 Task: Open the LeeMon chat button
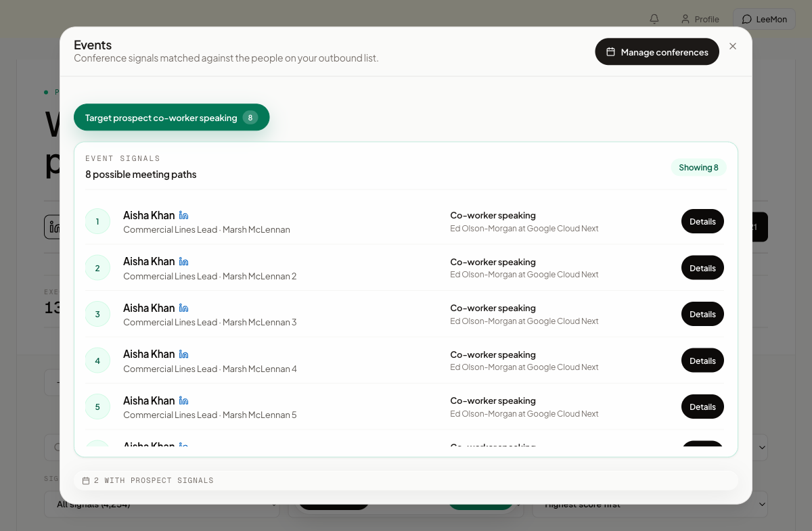click(x=764, y=19)
